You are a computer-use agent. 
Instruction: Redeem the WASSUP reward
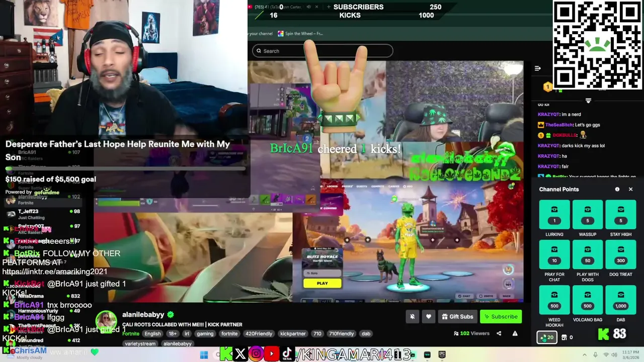pyautogui.click(x=588, y=214)
